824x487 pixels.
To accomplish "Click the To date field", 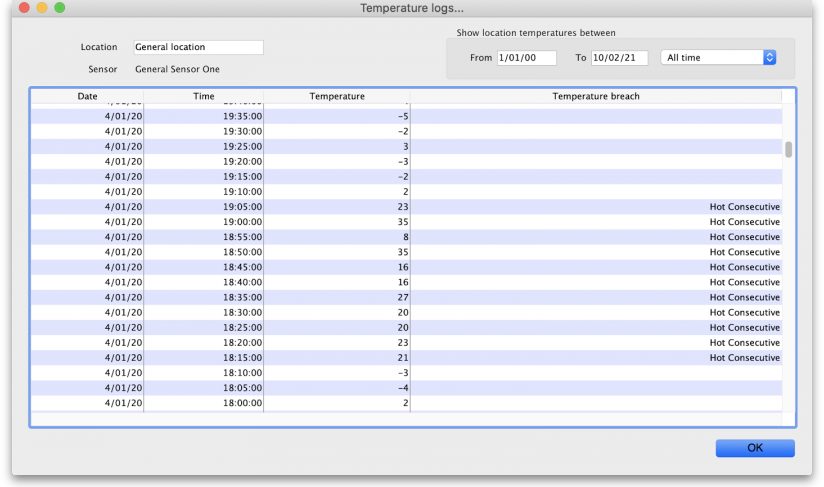I will point(619,58).
